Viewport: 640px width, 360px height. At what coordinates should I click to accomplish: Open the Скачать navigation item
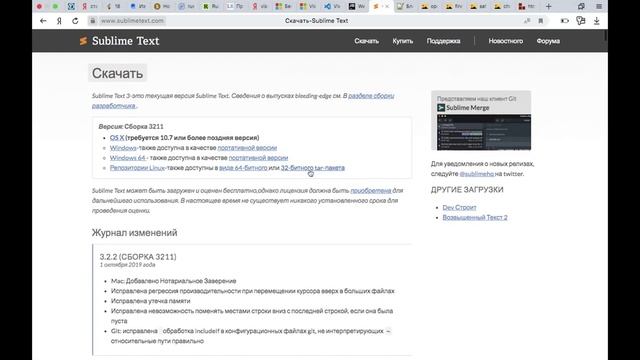click(x=367, y=41)
